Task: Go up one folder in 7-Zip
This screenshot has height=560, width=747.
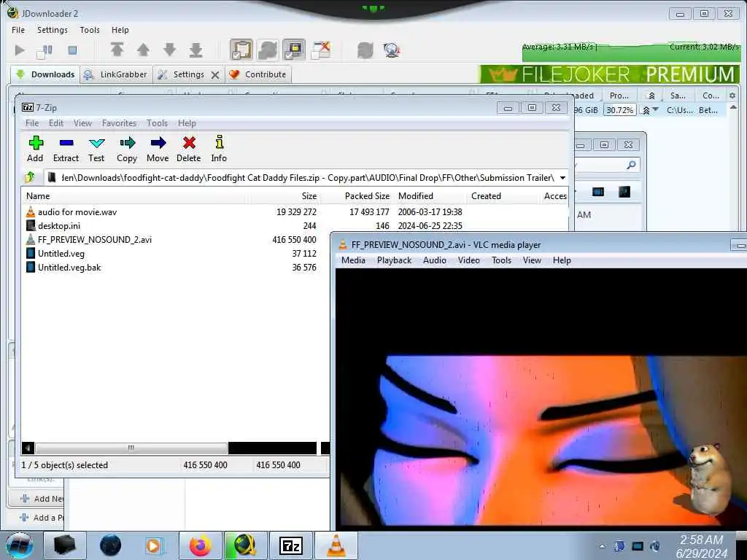Action: click(x=30, y=178)
